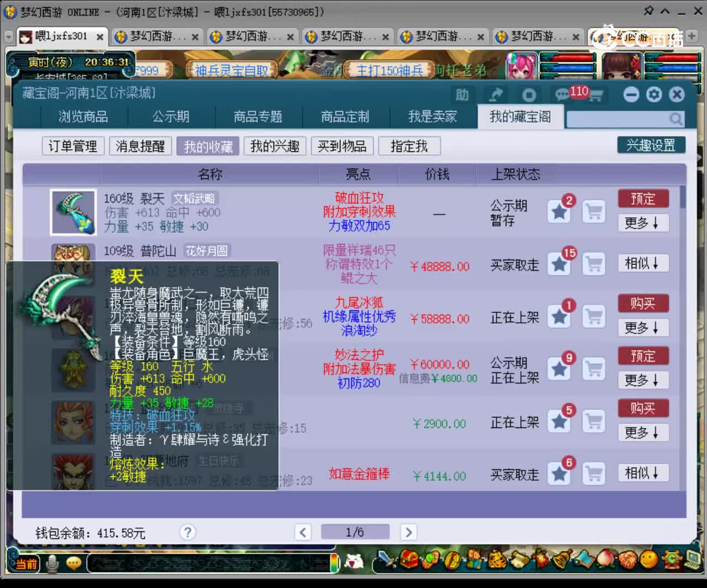Click the computer monitor icon

pyautogui.click(x=692, y=560)
